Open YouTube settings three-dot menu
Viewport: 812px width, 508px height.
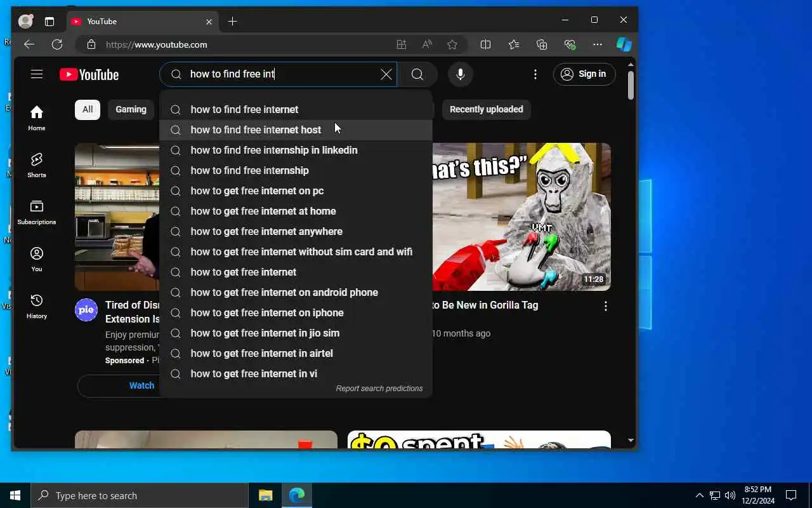[535, 74]
